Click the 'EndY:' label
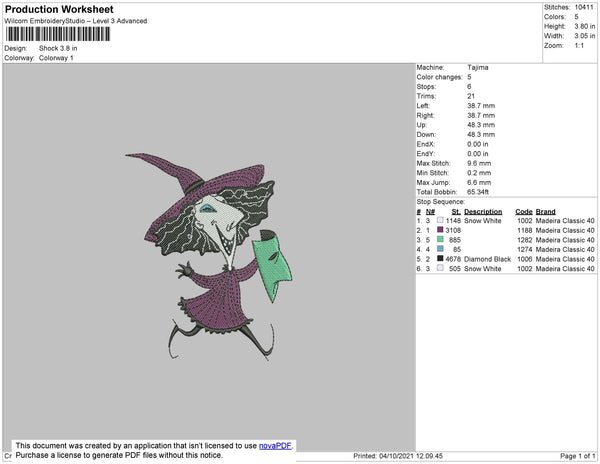This screenshot has width=600, height=464. (426, 154)
